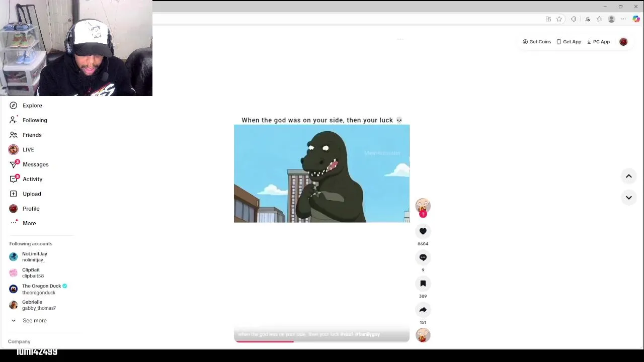644x362 pixels.
Task: Open the browser profile icon
Action: pyautogui.click(x=611, y=19)
